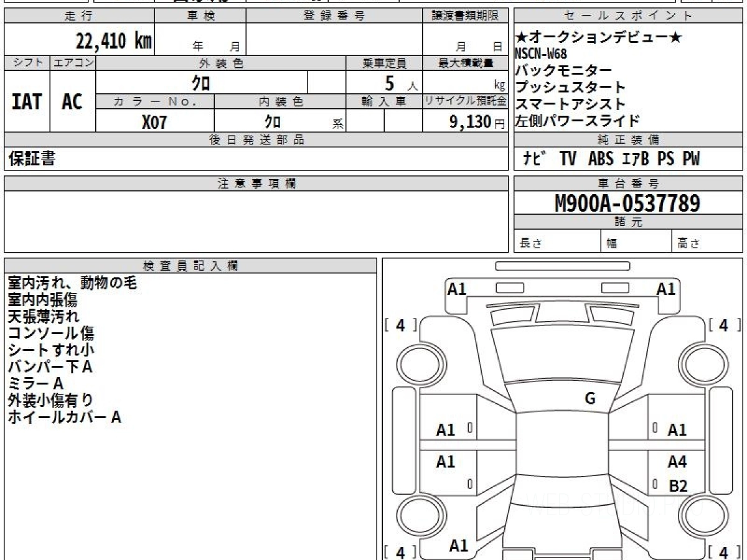The height and width of the screenshot is (560, 747).
Task: Click the 室内内張傷 note
Action: [42, 300]
